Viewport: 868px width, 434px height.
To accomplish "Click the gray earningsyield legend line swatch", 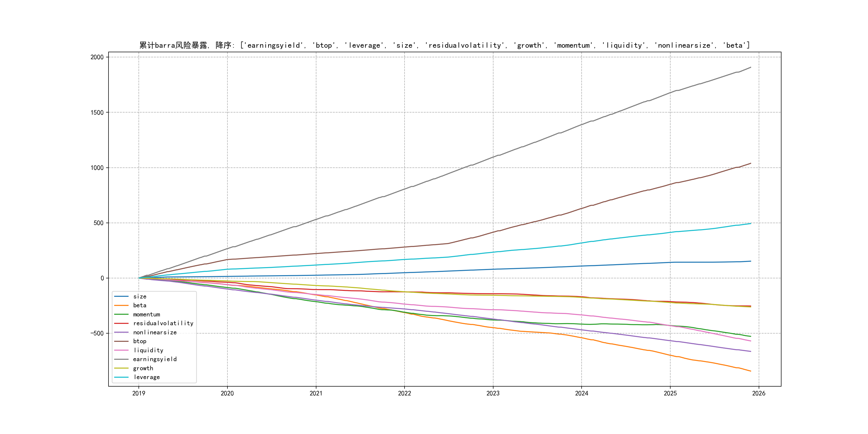I will pos(121,359).
